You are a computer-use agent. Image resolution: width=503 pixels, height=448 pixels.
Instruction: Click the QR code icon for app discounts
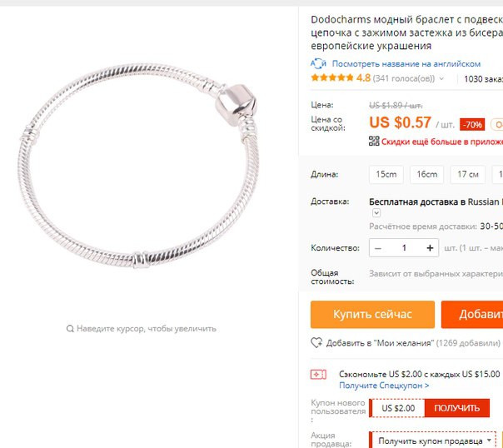374,141
